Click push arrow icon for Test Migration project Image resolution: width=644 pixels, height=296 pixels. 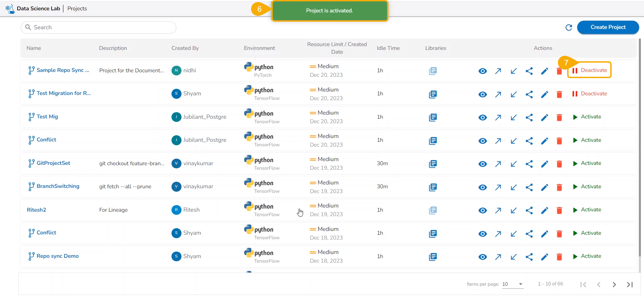[498, 94]
